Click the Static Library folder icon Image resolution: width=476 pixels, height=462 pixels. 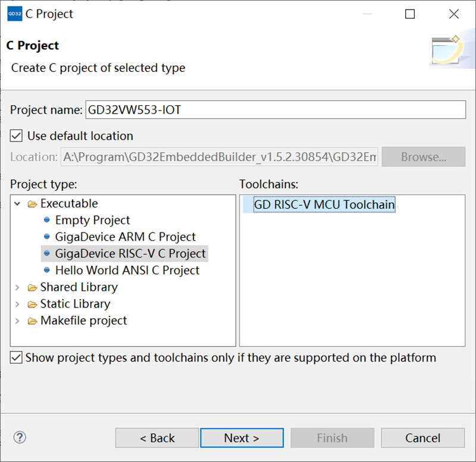[33, 304]
